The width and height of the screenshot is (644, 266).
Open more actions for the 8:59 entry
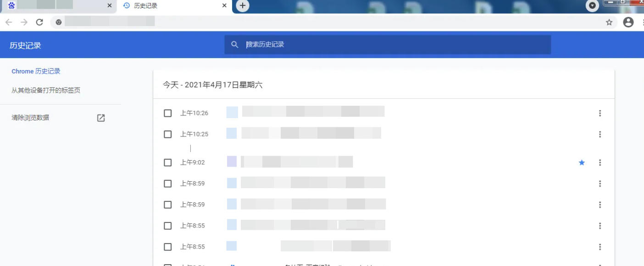pos(600,183)
